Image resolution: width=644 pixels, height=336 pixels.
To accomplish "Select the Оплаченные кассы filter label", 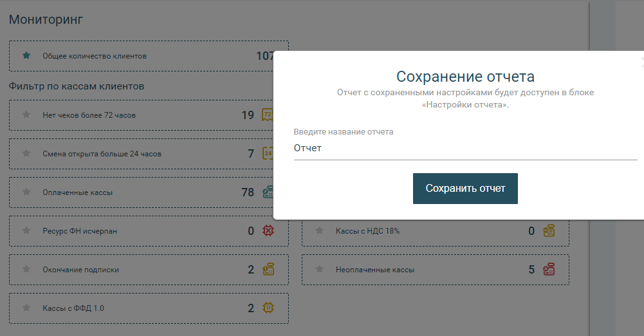I will pos(78,192).
